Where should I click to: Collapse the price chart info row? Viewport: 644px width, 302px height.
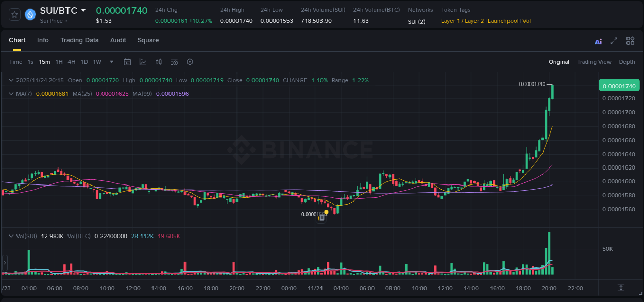[x=11, y=80]
